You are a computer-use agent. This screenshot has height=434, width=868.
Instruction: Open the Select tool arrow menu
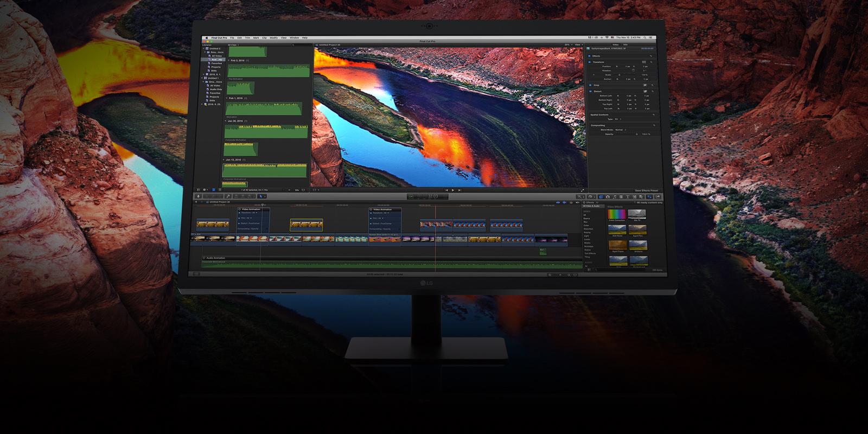pyautogui.click(x=262, y=196)
